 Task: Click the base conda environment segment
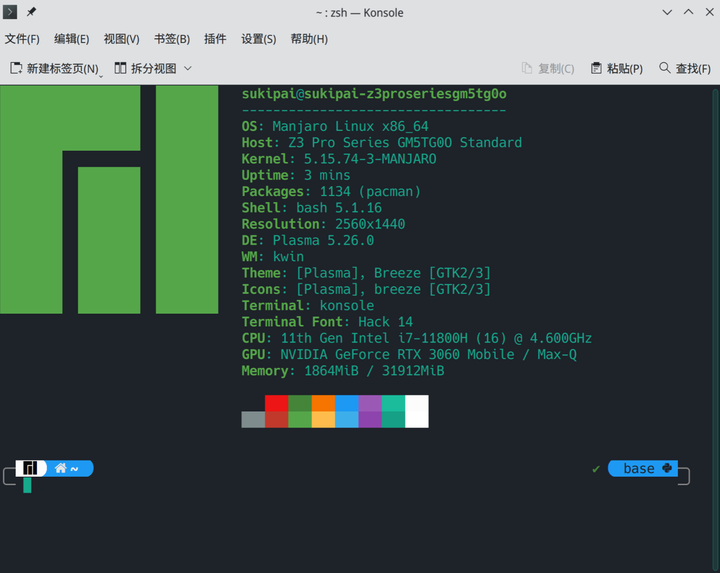(643, 468)
